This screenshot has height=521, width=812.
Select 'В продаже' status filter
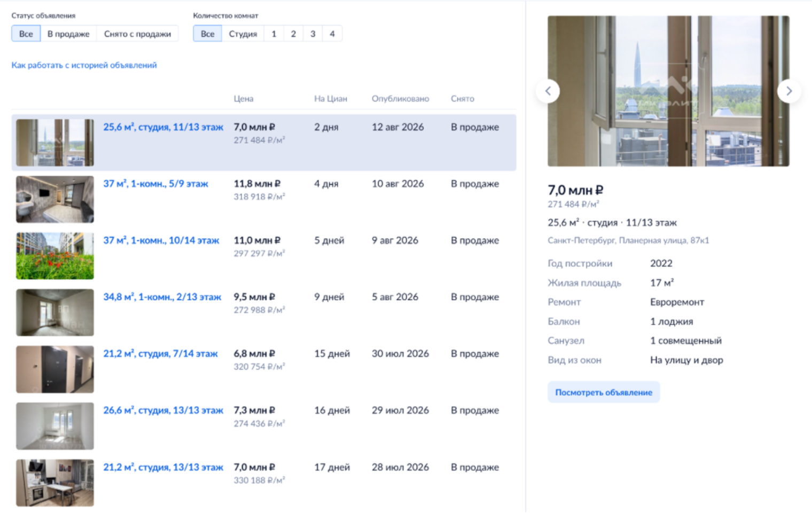tap(68, 34)
